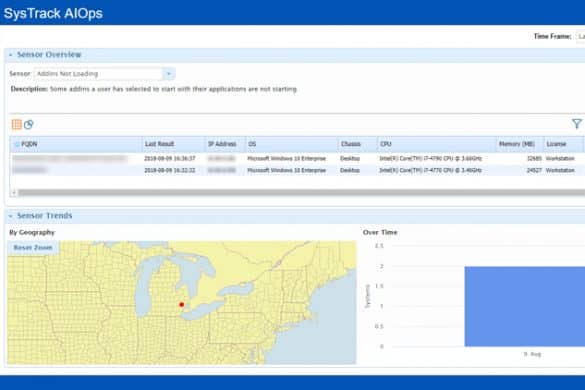Open the Sensor dropdown arrow
Image resolution: width=585 pixels, height=390 pixels.
[x=169, y=74]
